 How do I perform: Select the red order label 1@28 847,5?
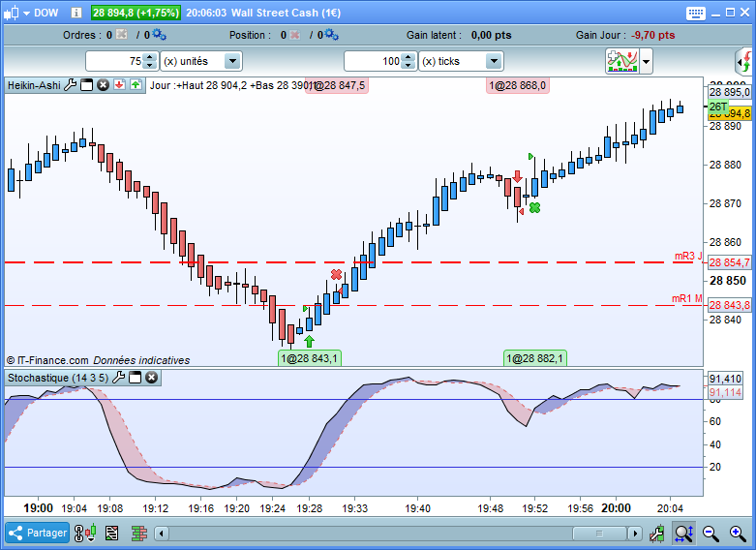(x=337, y=86)
